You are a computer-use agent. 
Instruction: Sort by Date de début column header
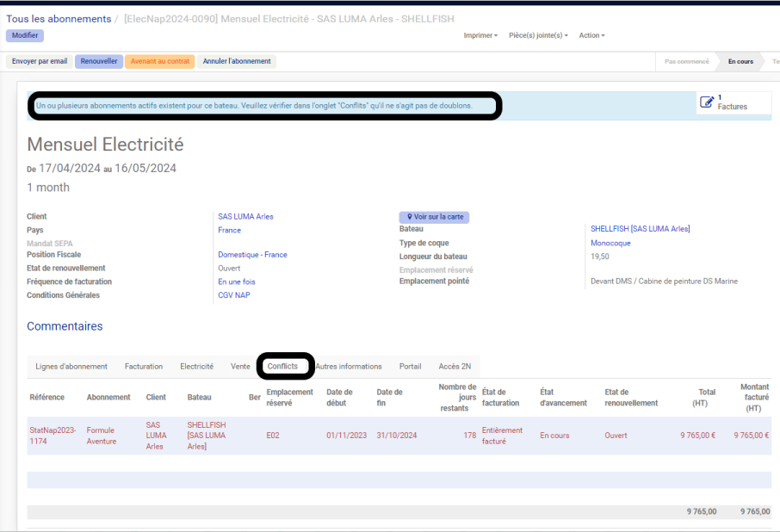[x=340, y=397]
